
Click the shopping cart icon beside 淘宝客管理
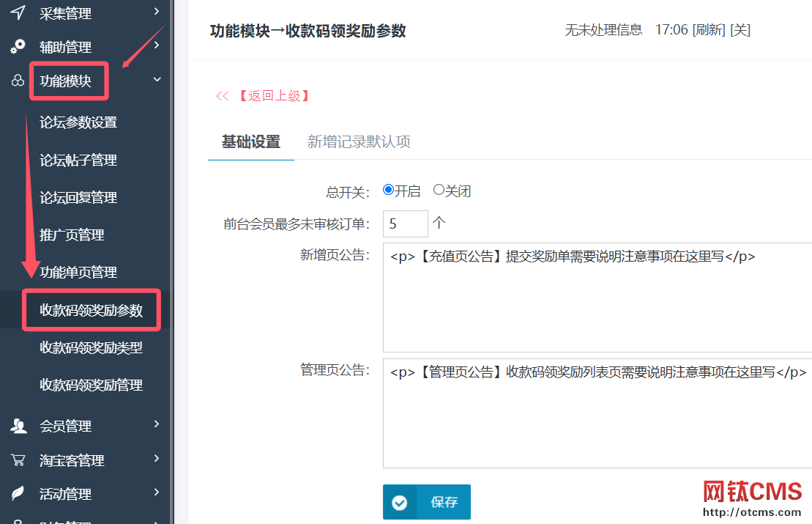coord(18,460)
